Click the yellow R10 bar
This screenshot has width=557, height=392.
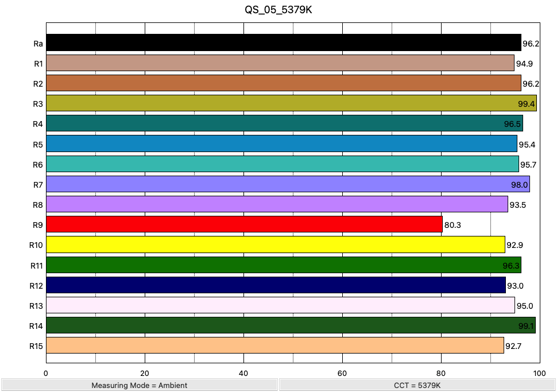(276, 244)
